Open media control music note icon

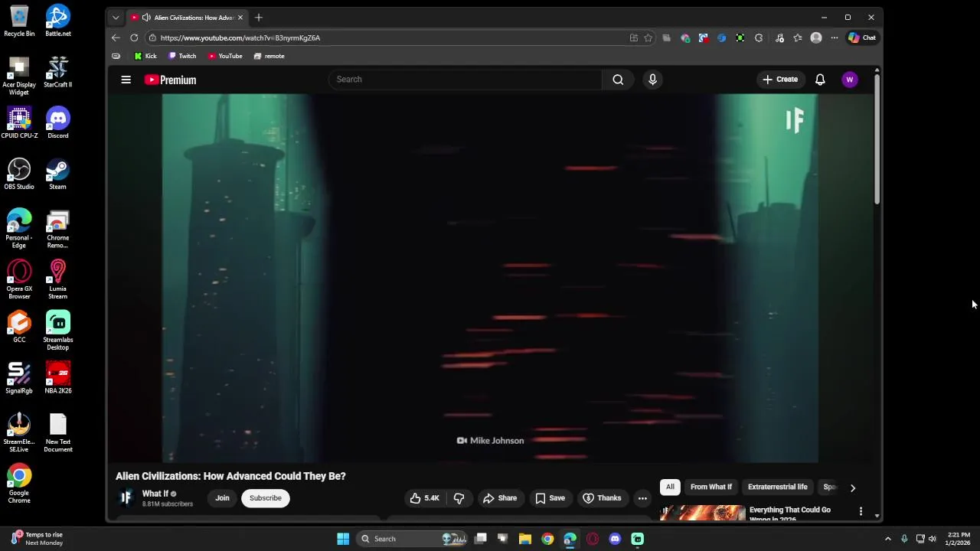[779, 37]
